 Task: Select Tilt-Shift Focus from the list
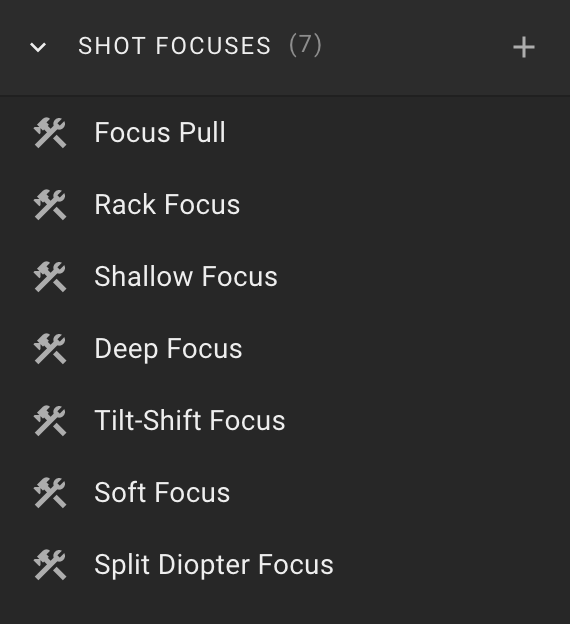click(x=285, y=421)
